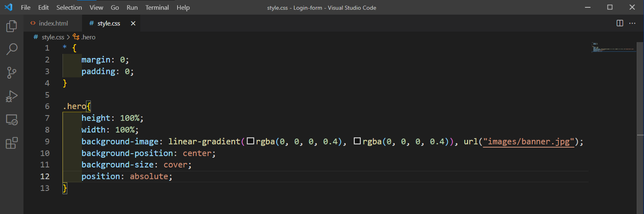Image resolution: width=644 pixels, height=214 pixels.
Task: Open the Source Control view icon
Action: click(x=11, y=72)
